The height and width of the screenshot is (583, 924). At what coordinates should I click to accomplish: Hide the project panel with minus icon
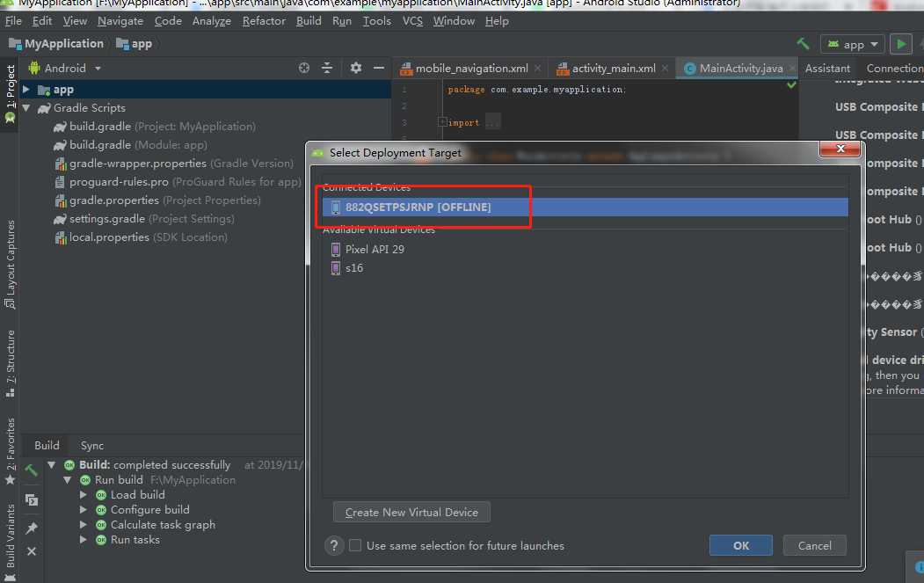pos(379,68)
